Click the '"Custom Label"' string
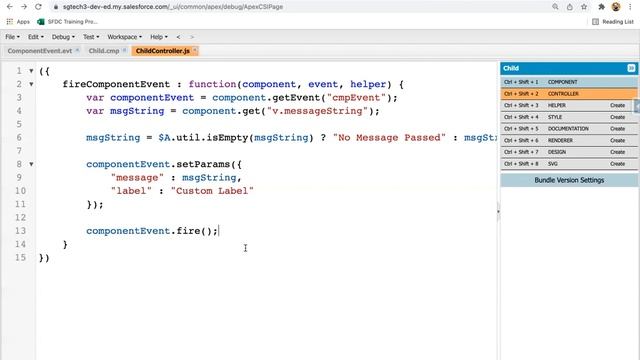640x360 pixels. [x=212, y=191]
